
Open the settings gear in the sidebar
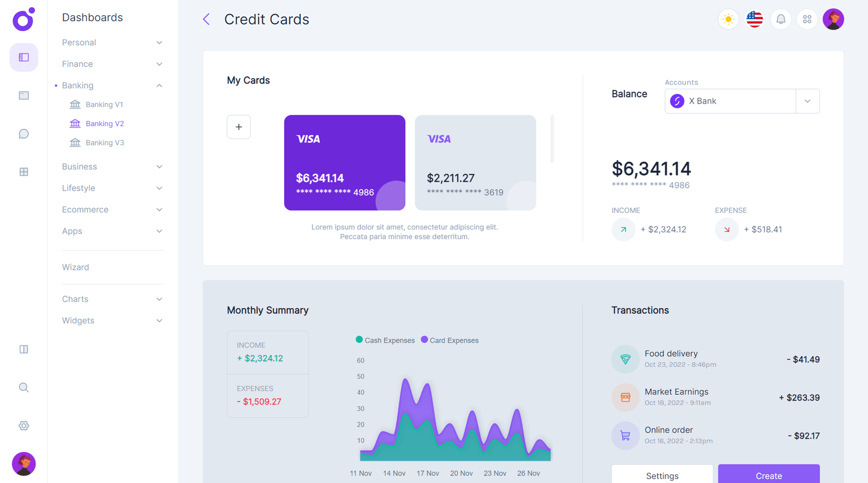click(x=23, y=425)
